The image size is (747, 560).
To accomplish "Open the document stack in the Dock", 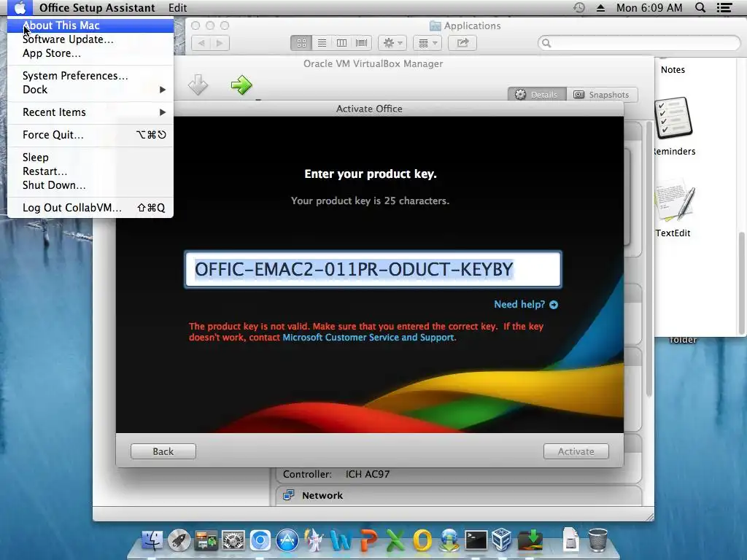I will click(x=570, y=540).
